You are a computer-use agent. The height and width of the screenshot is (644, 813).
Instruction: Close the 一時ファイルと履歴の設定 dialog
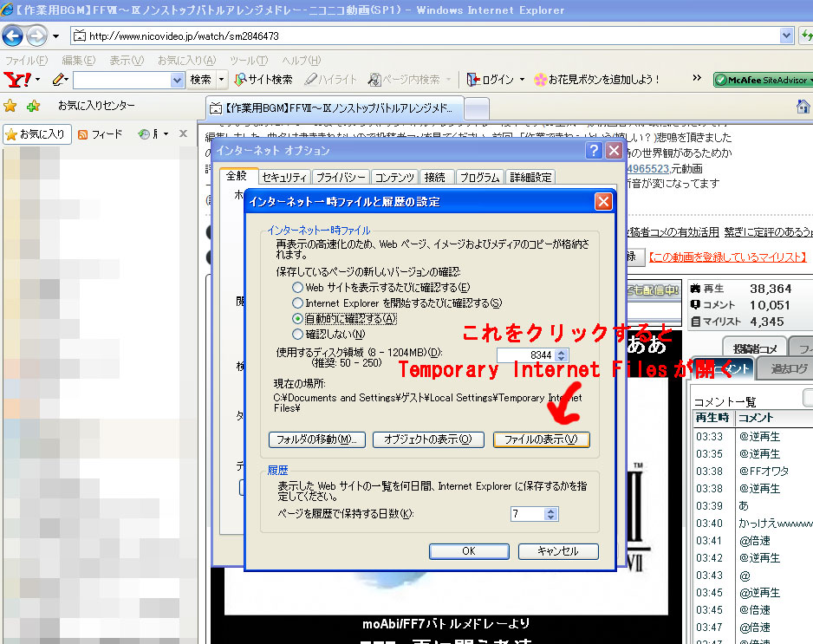point(603,201)
